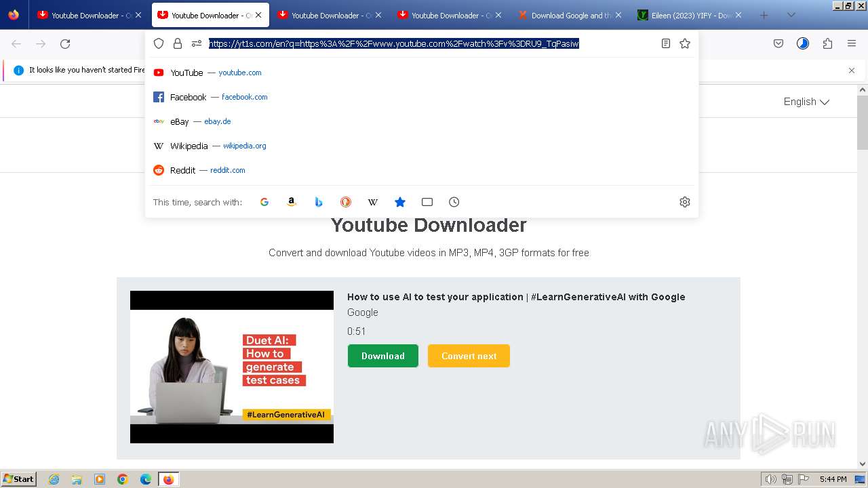Click the video title text
This screenshot has height=488, width=868.
516,297
